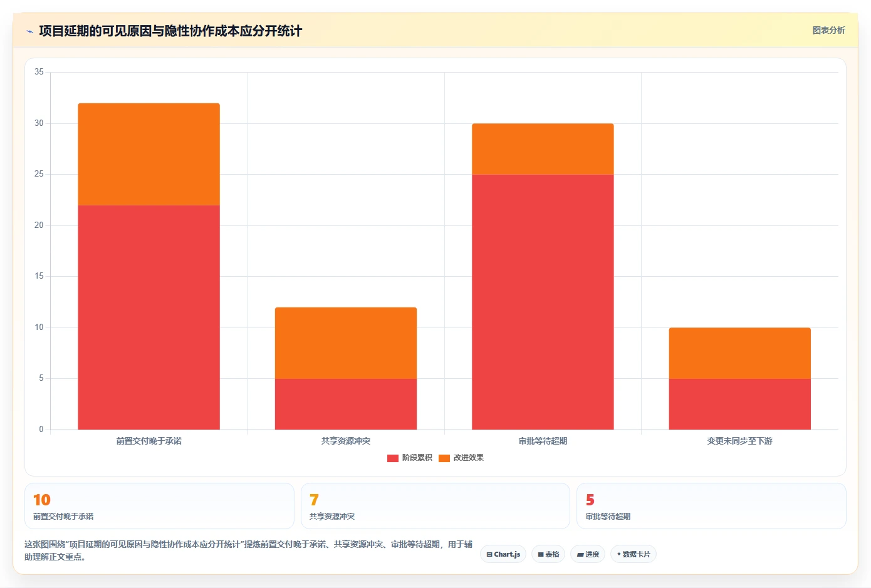
Task: Click the x-axis label 前置交付晚于承诺
Action: click(x=149, y=441)
